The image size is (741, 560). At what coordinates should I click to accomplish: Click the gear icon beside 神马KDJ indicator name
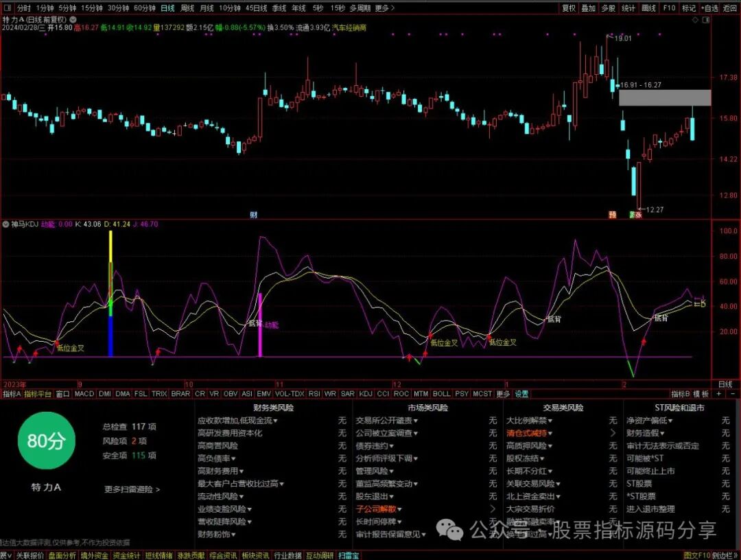(5, 224)
